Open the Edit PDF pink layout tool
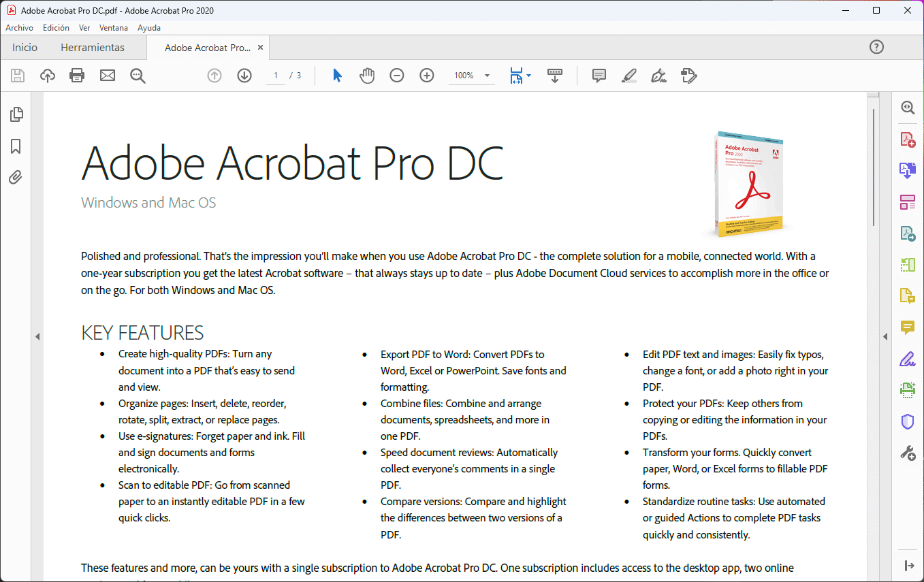The image size is (924, 582). (908, 202)
